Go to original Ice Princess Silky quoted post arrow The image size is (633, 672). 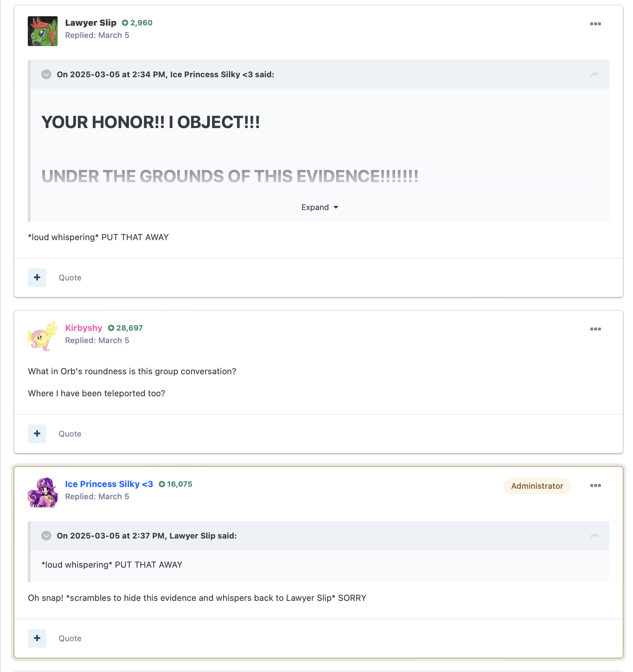pos(594,75)
